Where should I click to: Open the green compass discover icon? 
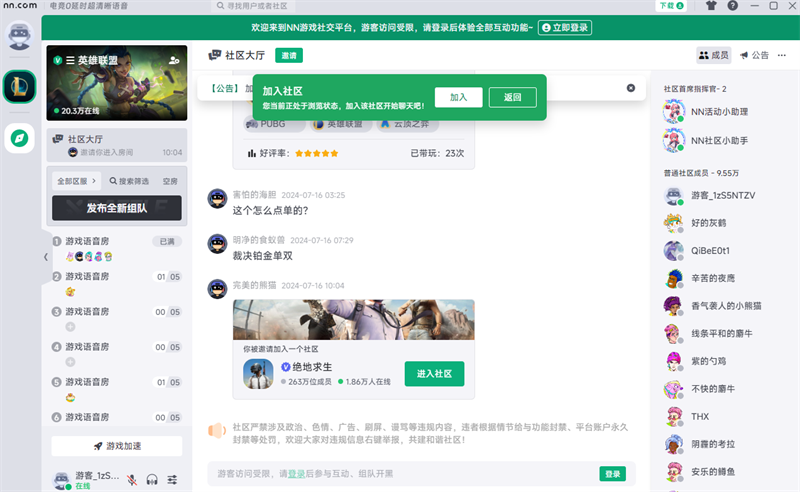click(19, 138)
